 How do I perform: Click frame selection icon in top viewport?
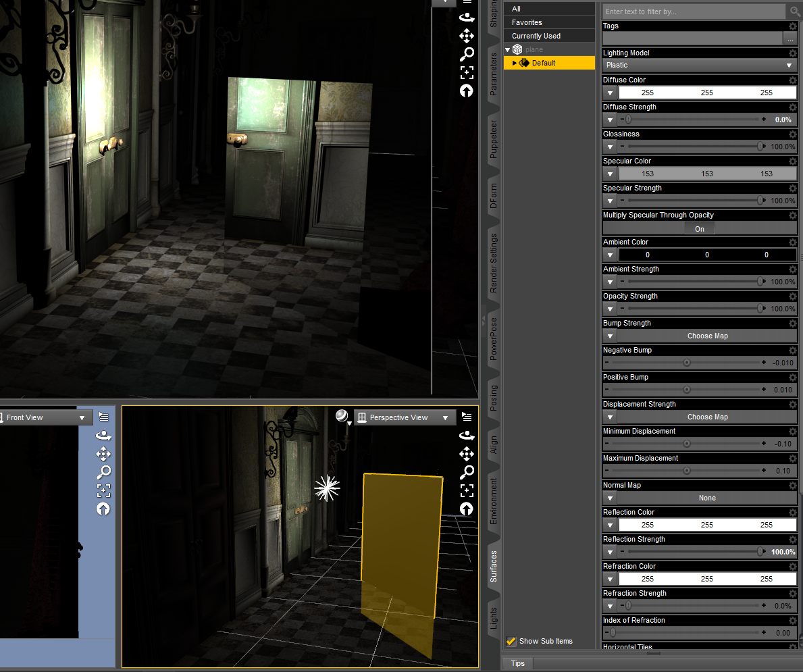coord(467,72)
